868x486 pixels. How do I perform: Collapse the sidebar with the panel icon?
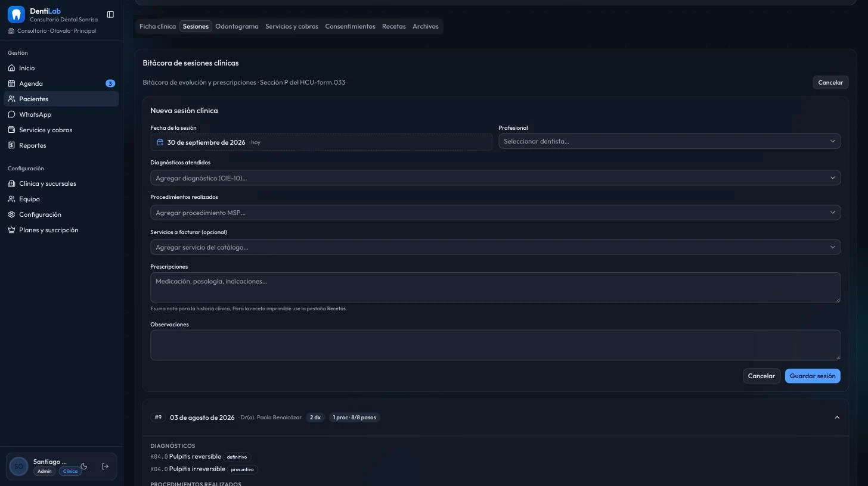click(x=110, y=14)
